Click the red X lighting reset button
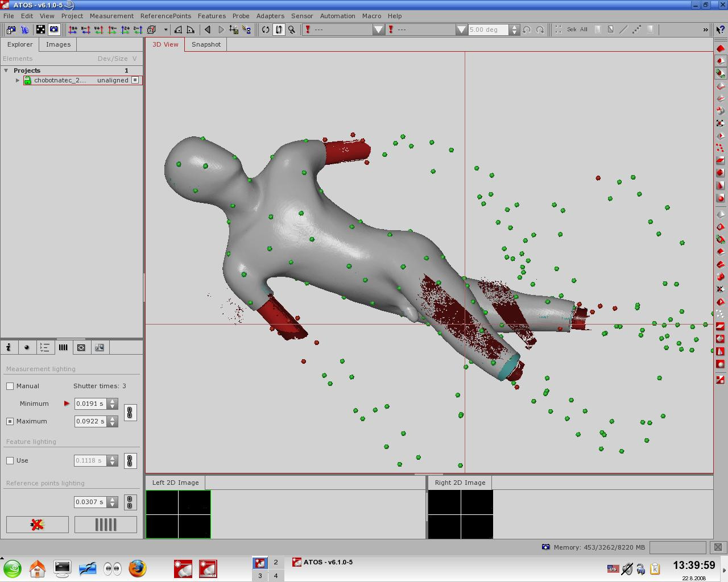This screenshot has width=728, height=582. tap(36, 524)
